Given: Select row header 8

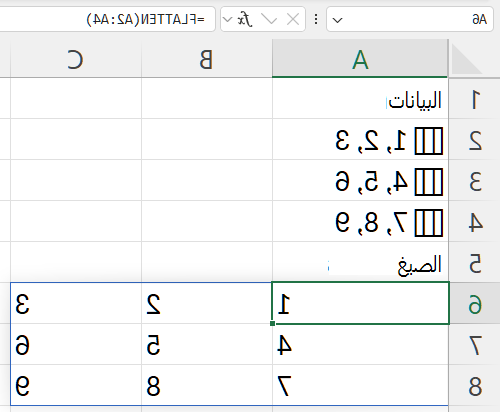Looking at the screenshot, I should click(475, 386).
